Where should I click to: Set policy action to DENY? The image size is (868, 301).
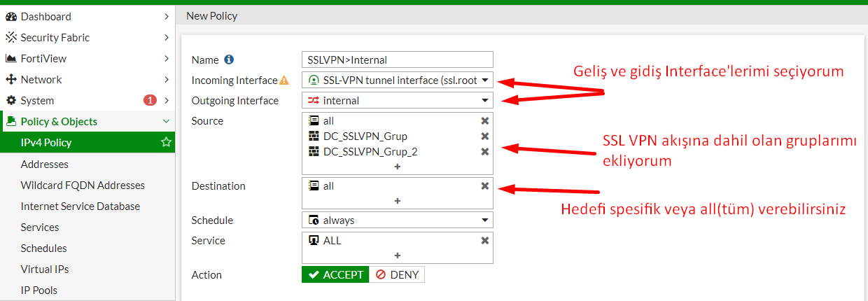[x=397, y=275]
